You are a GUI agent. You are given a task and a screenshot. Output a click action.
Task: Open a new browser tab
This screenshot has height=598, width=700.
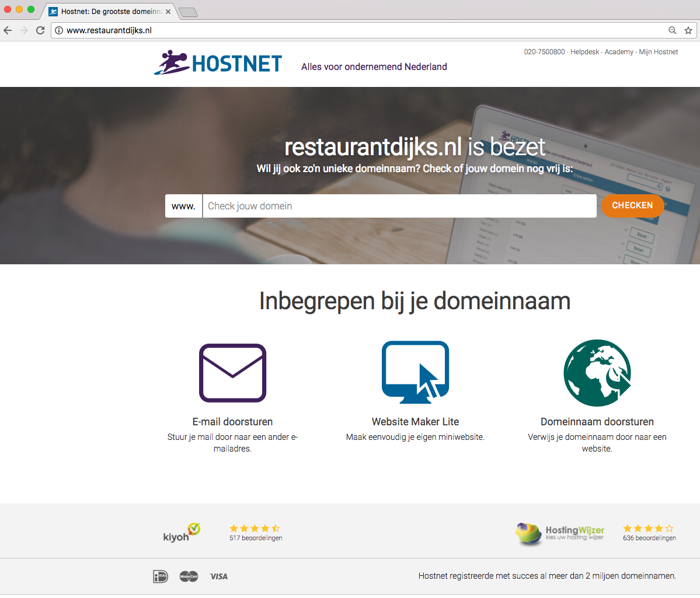(x=188, y=12)
